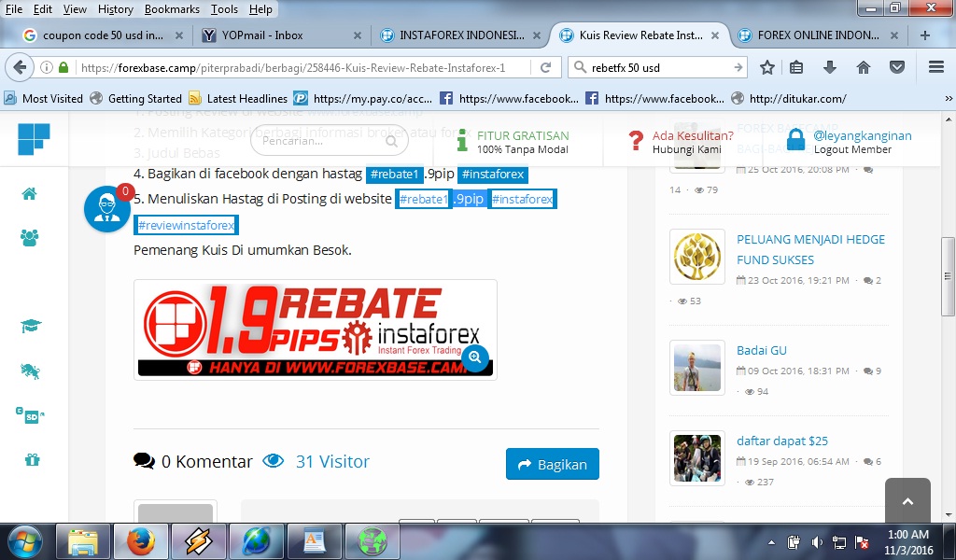956x560 pixels.
Task: Open the gift icon in left sidebar
Action: (33, 460)
